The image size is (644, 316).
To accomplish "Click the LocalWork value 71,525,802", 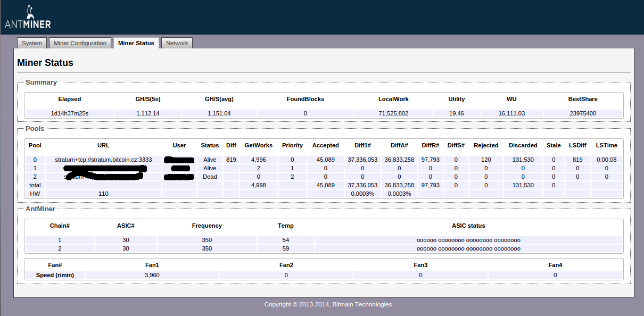I will pos(393,113).
